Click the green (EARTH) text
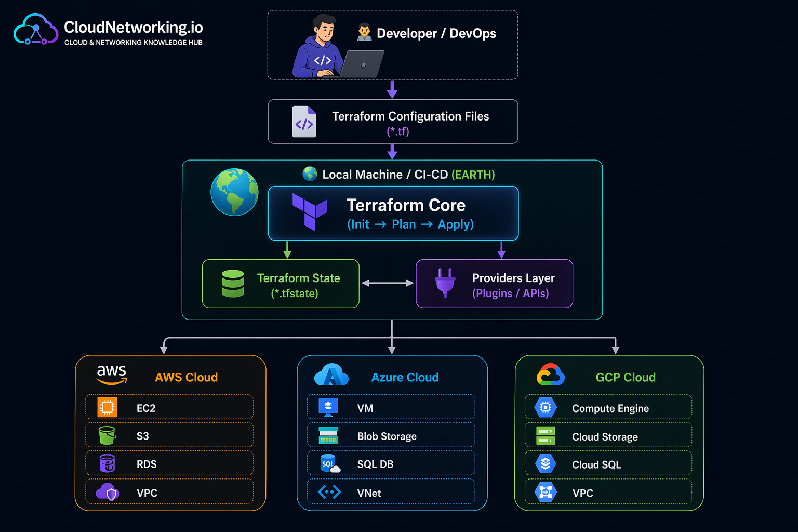The image size is (798, 532). point(473,175)
